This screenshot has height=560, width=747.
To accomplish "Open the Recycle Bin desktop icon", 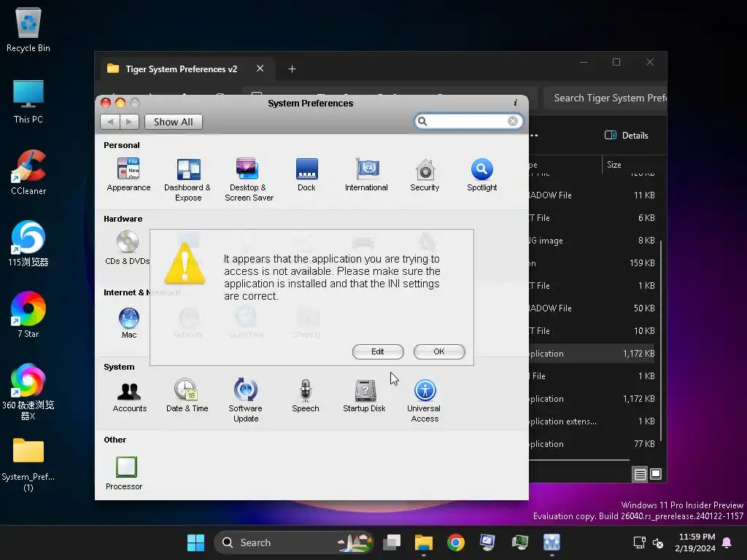I will (28, 30).
